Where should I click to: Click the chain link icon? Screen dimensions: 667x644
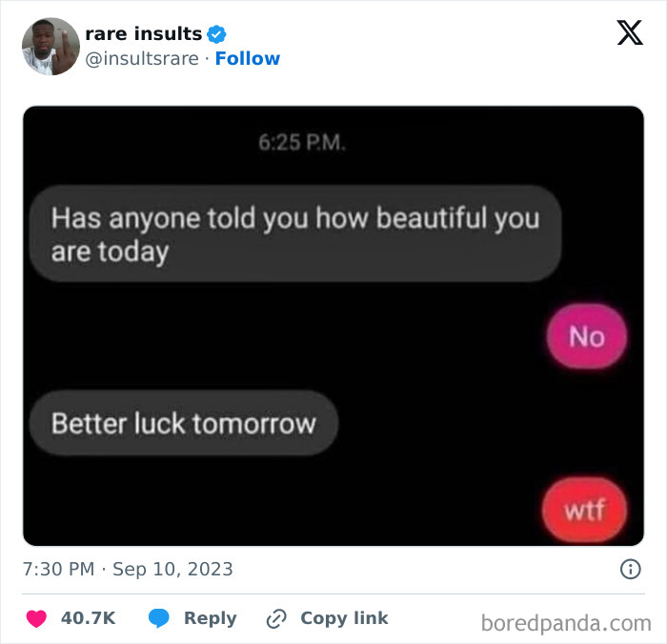point(276,618)
